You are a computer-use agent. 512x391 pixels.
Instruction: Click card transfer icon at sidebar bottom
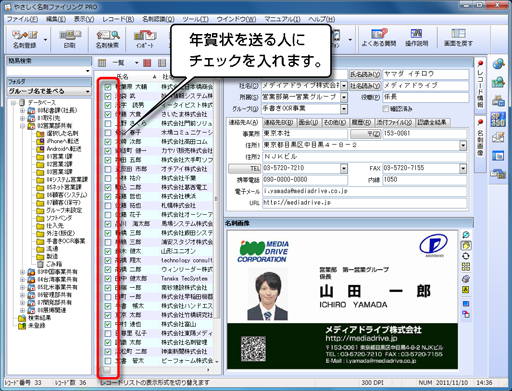pos(498,174)
